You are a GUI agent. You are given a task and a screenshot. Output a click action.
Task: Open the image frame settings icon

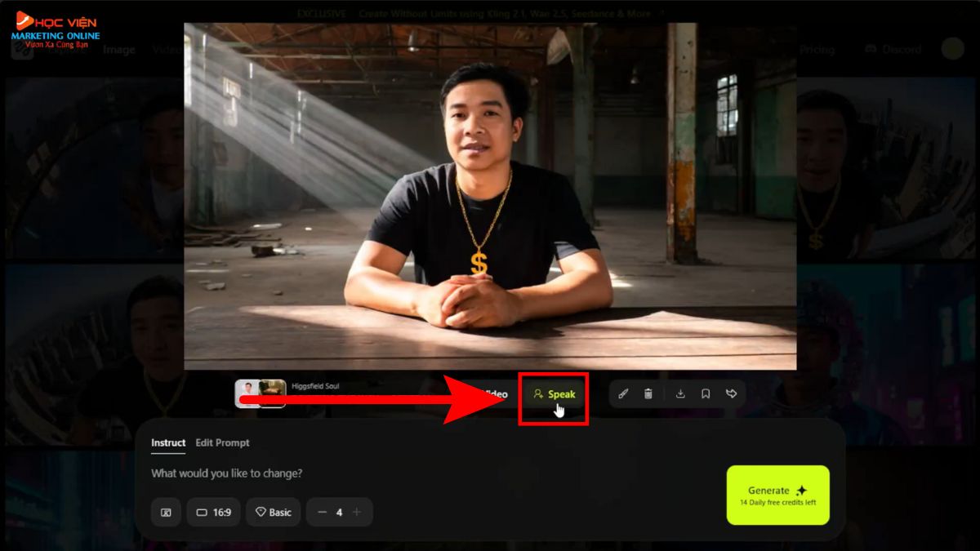pyautogui.click(x=165, y=512)
